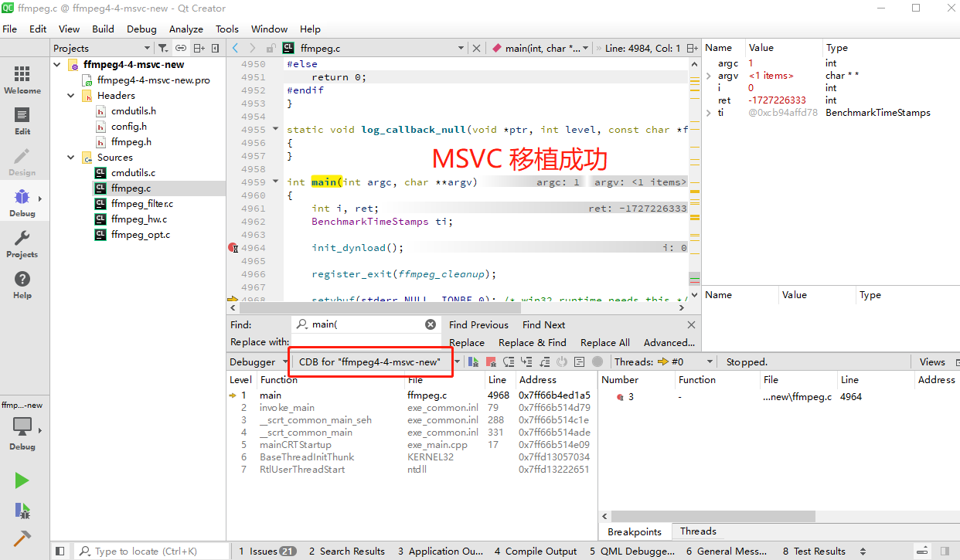
Task: Open the Help mode
Action: coord(22,284)
